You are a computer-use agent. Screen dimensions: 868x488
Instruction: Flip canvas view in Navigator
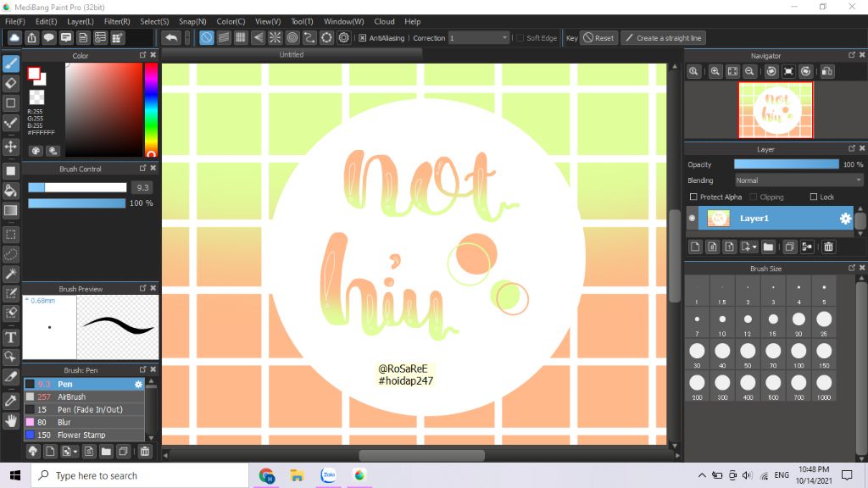[827, 71]
